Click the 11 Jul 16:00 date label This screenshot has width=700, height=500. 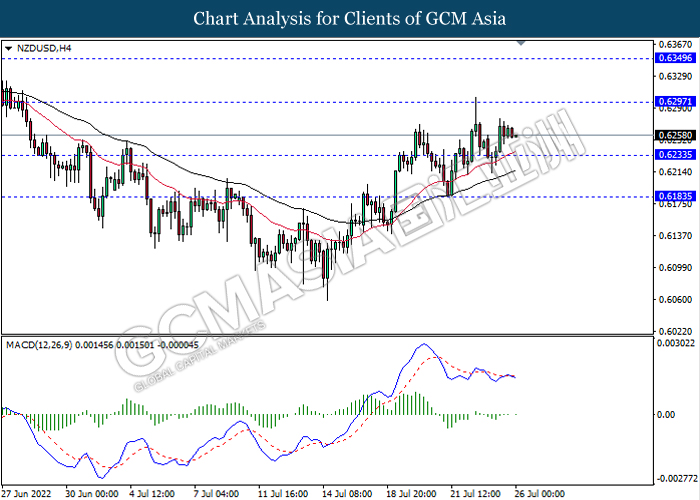coord(283,494)
